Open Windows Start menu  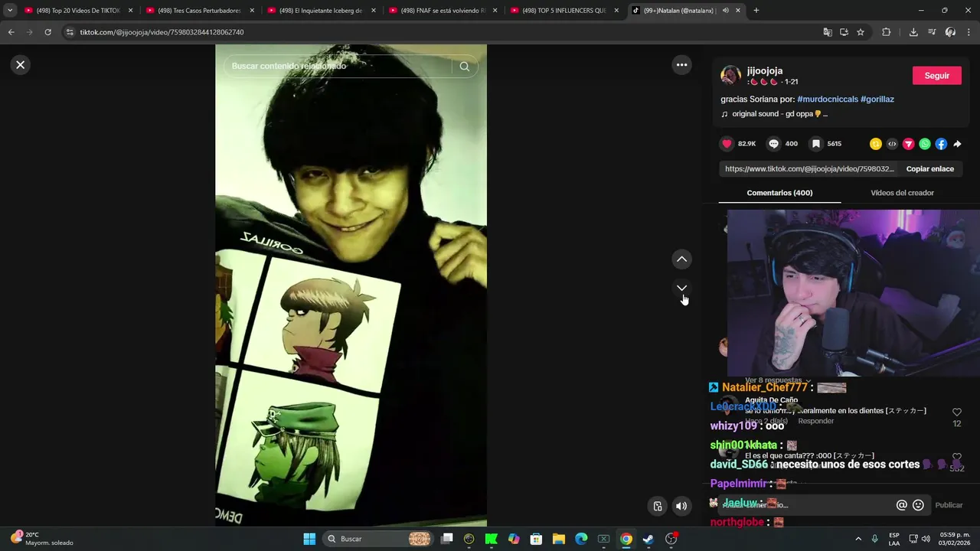click(309, 539)
